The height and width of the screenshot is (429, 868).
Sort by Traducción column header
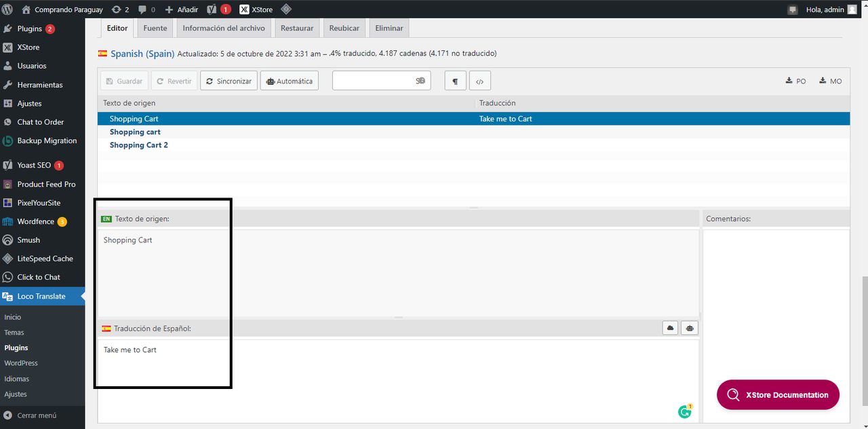[663, 103]
